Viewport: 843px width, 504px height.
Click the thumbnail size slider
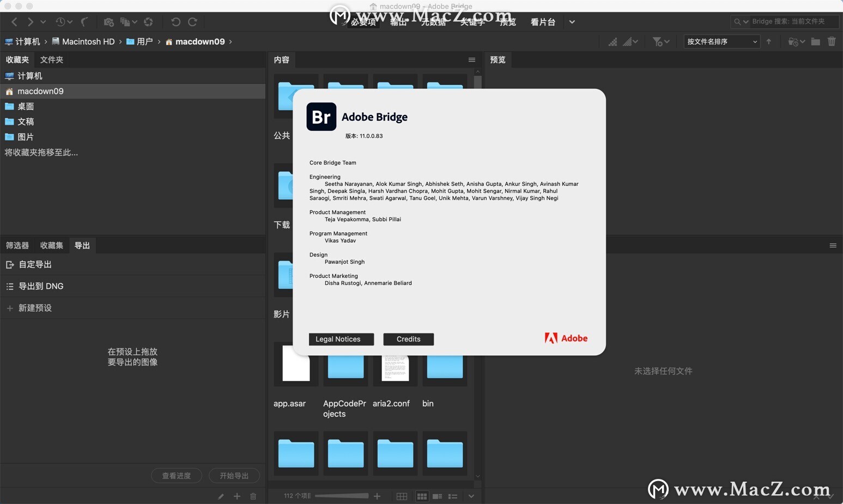click(342, 496)
